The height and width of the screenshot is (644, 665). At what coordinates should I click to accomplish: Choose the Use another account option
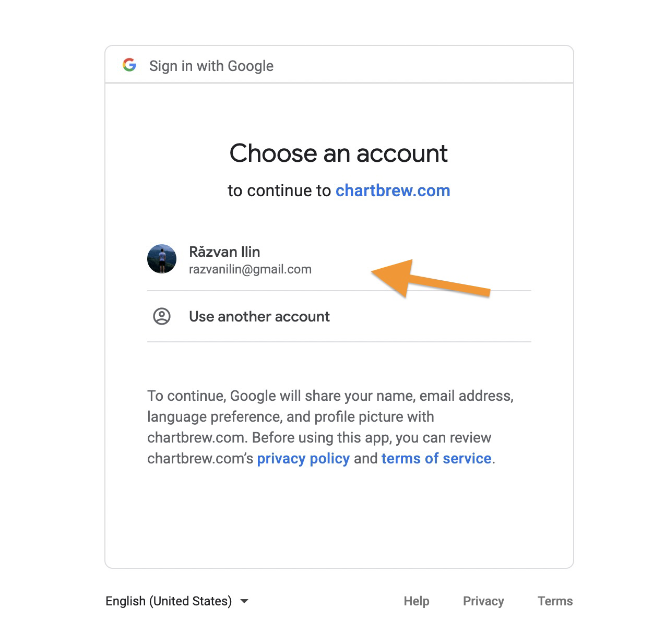click(339, 316)
